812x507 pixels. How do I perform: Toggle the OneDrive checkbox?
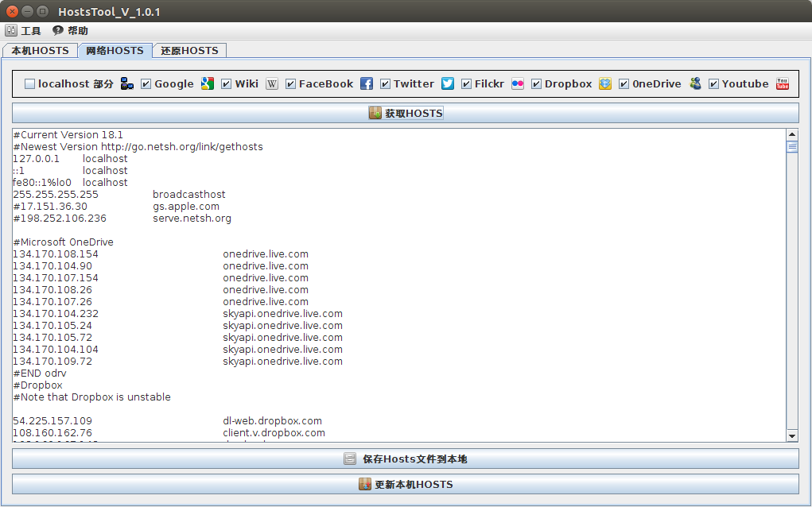tap(624, 83)
